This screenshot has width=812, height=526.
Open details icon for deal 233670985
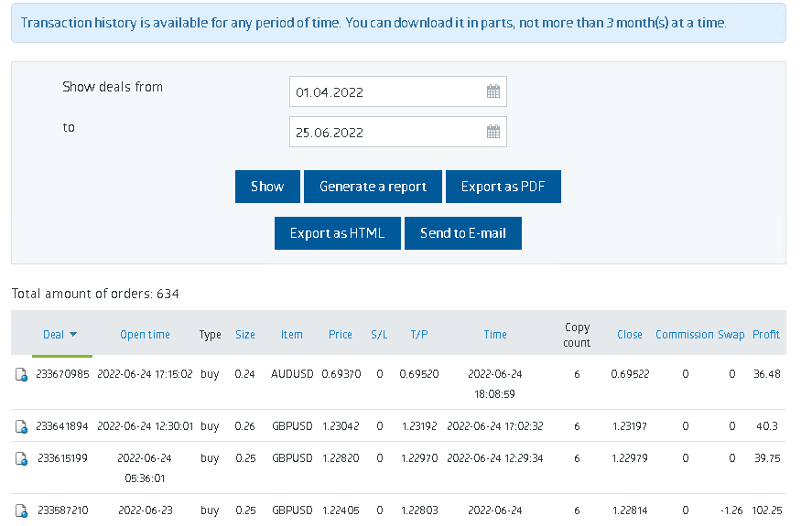tap(21, 374)
